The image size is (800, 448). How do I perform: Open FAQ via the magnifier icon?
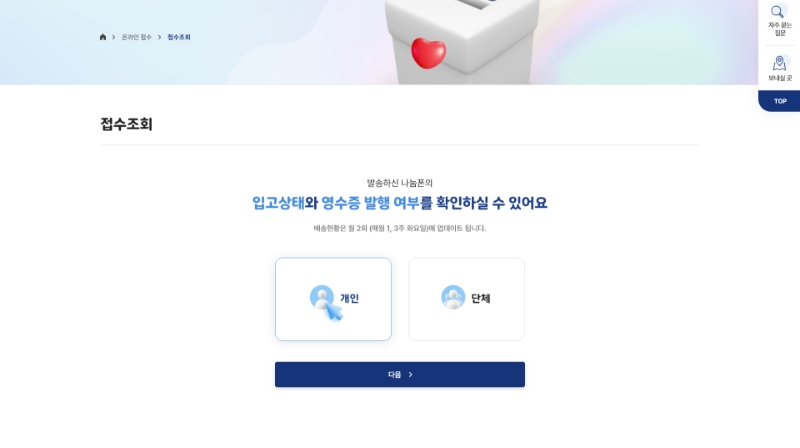777,11
